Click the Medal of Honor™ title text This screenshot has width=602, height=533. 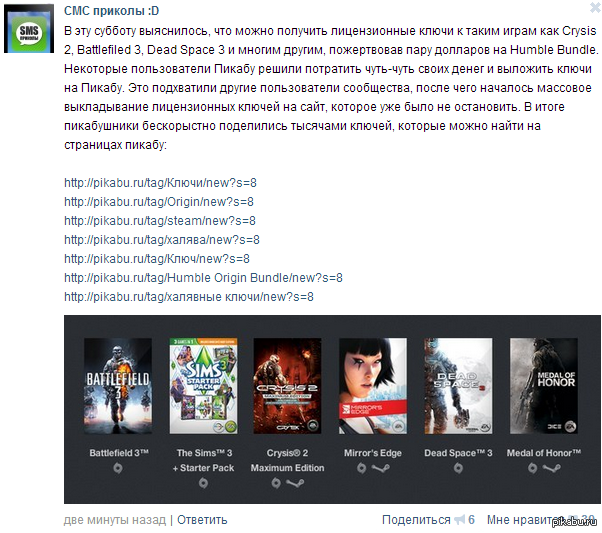pos(544,453)
